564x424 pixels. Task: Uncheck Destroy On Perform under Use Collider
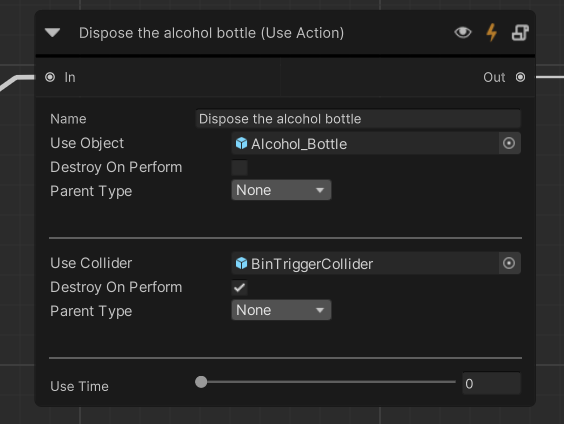[x=240, y=287]
